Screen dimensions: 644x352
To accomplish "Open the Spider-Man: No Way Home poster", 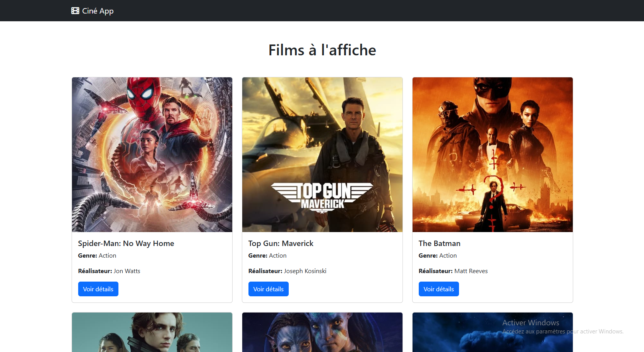I will click(152, 155).
